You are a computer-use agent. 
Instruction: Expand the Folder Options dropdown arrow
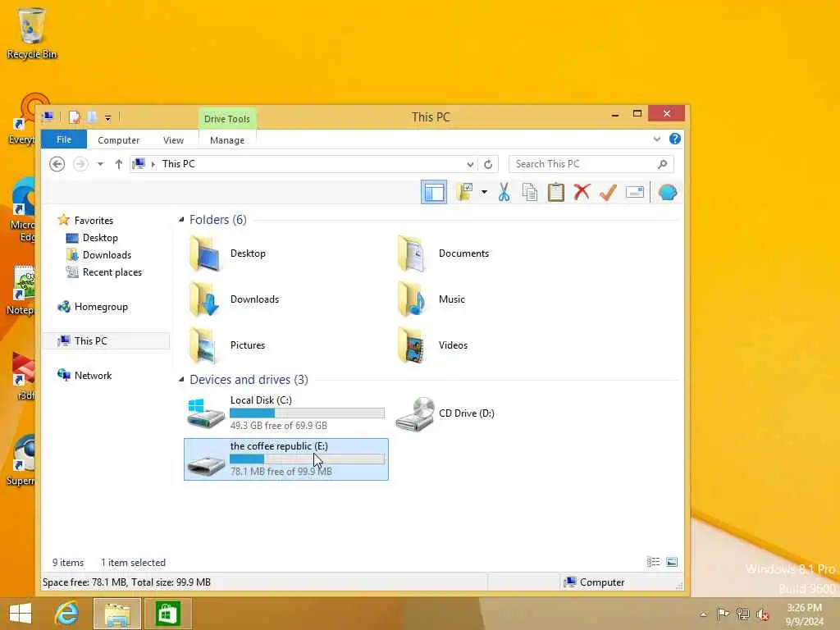484,192
